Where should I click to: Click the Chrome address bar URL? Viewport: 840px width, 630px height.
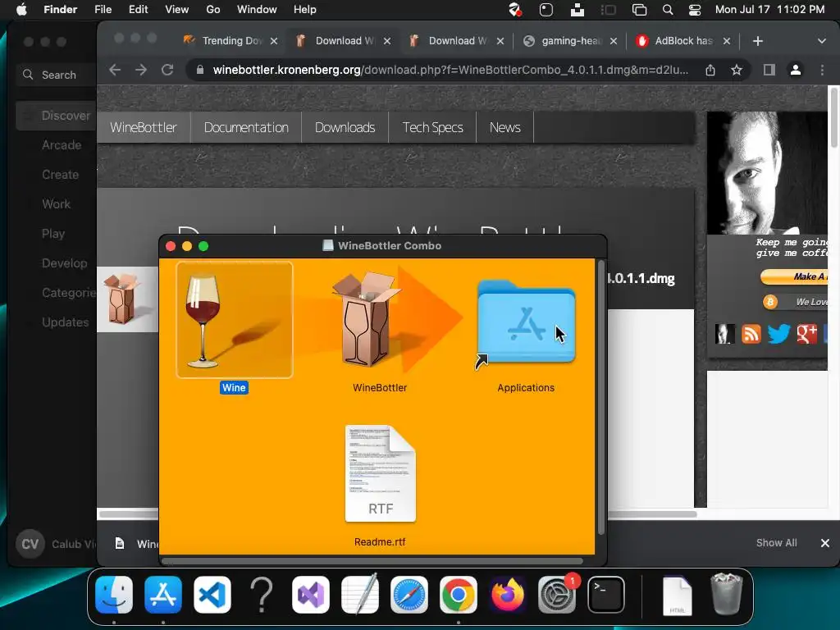(x=450, y=70)
